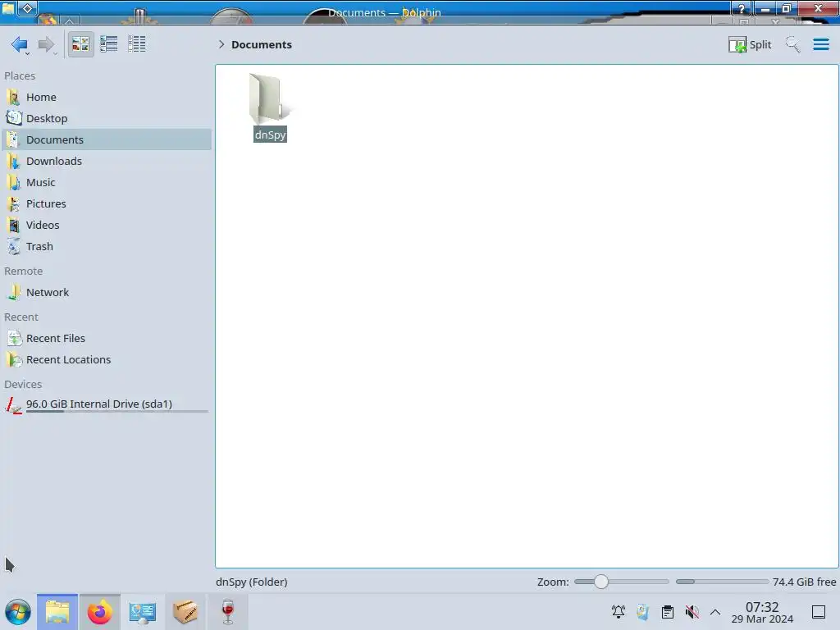Screen dimensions: 840x630
Task: Open Home in Places panel
Action: pyautogui.click(x=107, y=97)
